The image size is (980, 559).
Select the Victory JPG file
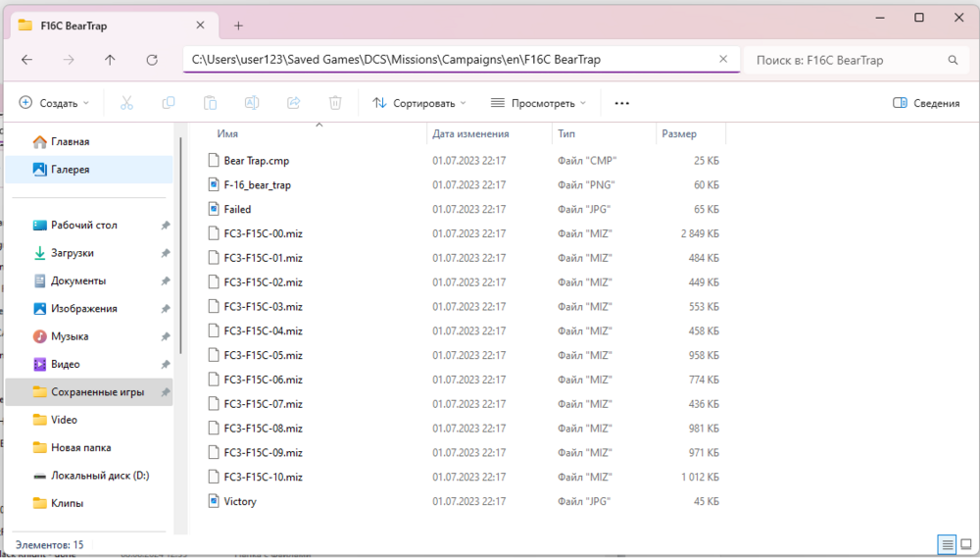pyautogui.click(x=240, y=501)
